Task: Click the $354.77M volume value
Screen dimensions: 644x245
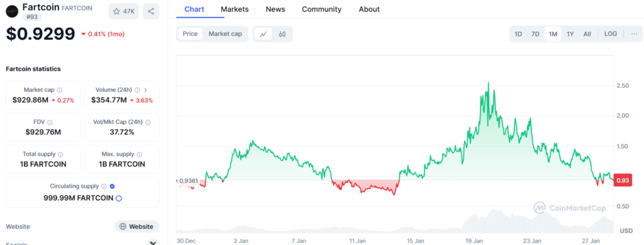Action: tap(109, 100)
